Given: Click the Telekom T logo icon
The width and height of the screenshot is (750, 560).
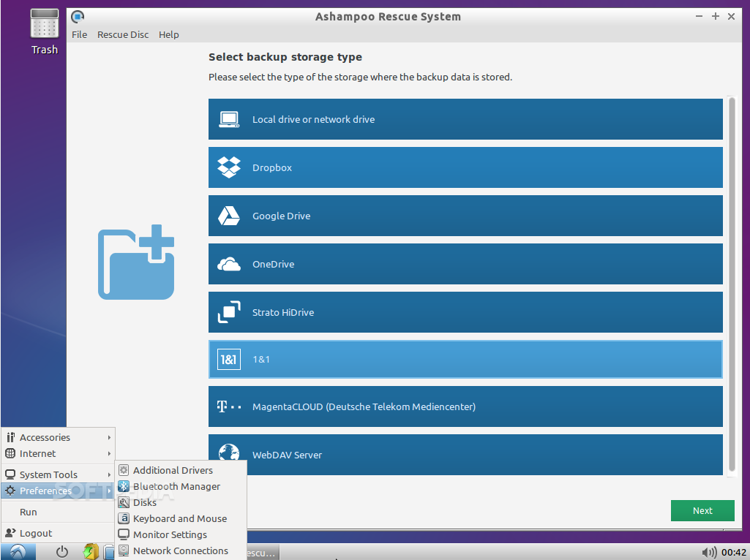Looking at the screenshot, I should click(x=229, y=407).
